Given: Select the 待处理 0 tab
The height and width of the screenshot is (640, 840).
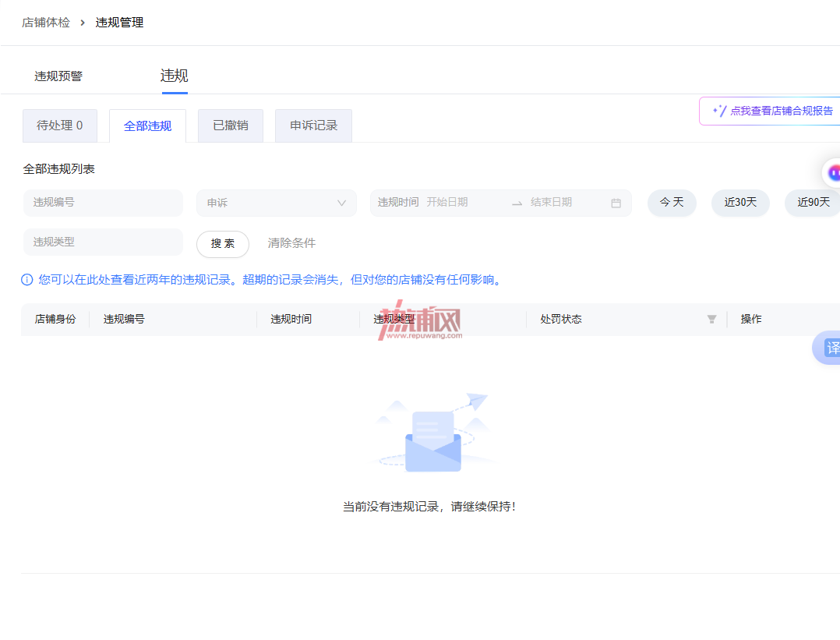Looking at the screenshot, I should coord(59,126).
